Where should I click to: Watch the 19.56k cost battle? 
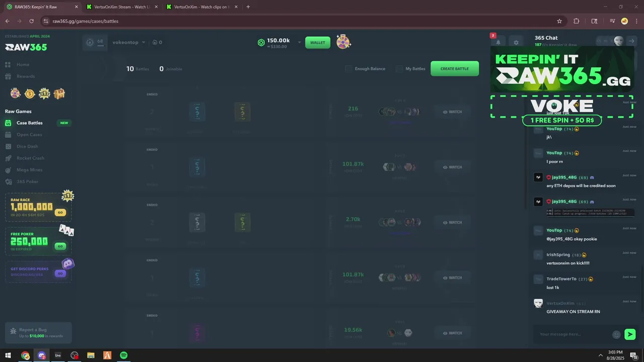coord(452,333)
